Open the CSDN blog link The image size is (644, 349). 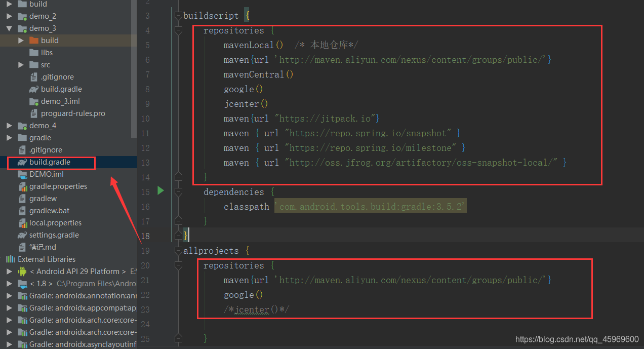click(x=577, y=339)
